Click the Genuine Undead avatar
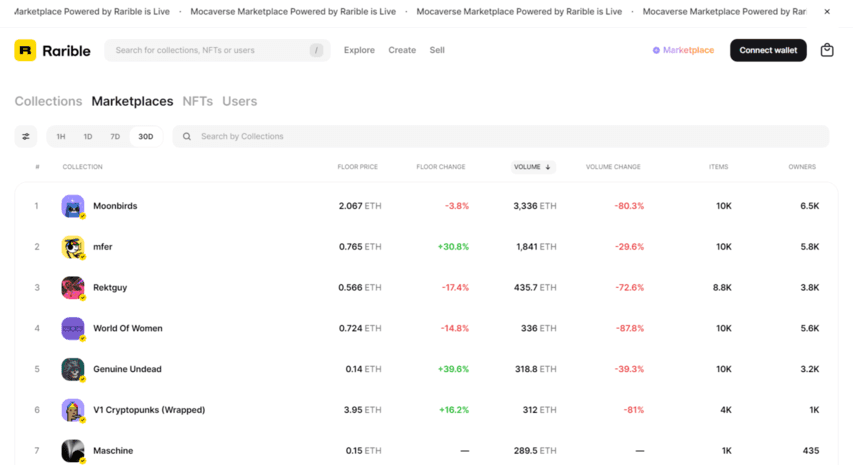Screen dimensions: 853x465 point(73,369)
